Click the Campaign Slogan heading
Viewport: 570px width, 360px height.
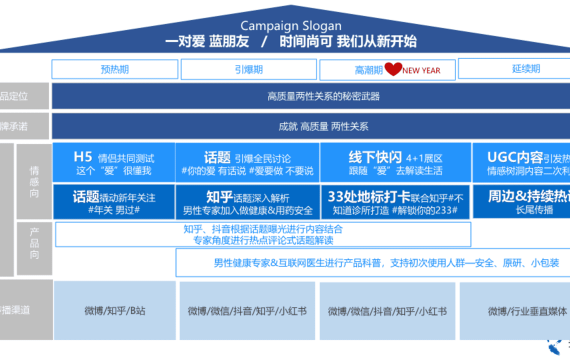click(291, 26)
